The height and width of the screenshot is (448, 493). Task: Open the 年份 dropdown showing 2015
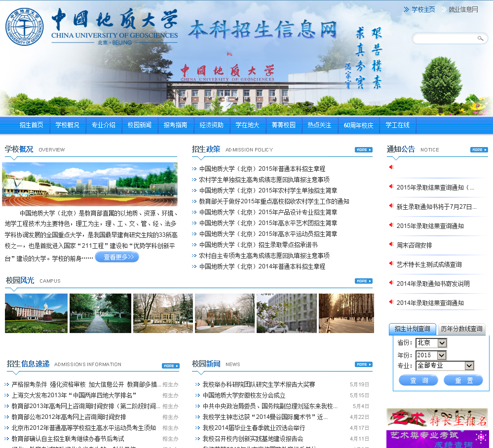click(431, 355)
